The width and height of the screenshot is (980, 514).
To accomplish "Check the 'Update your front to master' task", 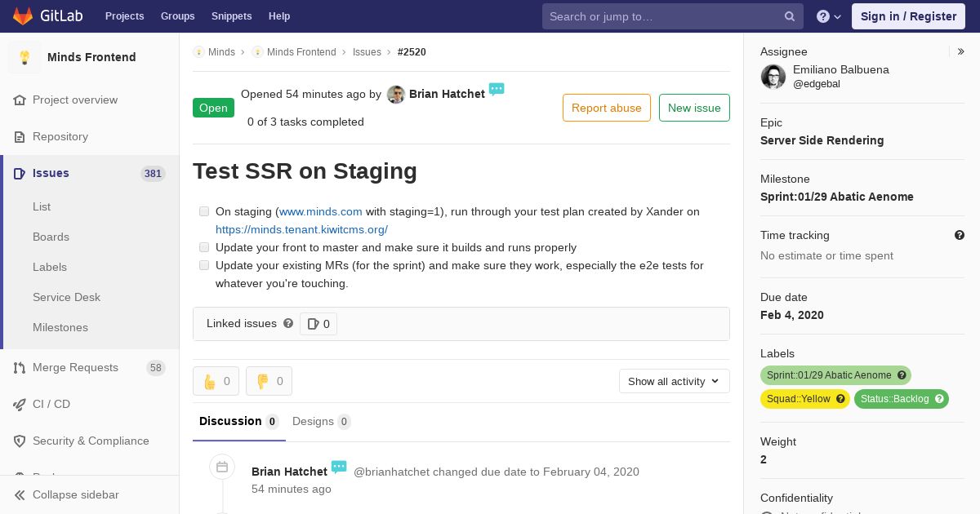I will 204,247.
